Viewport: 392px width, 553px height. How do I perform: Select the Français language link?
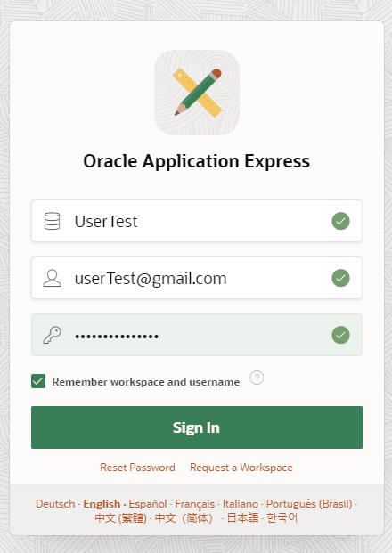(x=195, y=504)
